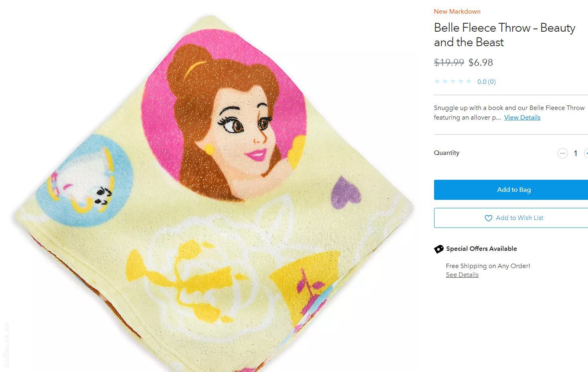Image resolution: width=588 pixels, height=372 pixels.
Task: Click the quantity value field showing 1
Action: pyautogui.click(x=576, y=153)
